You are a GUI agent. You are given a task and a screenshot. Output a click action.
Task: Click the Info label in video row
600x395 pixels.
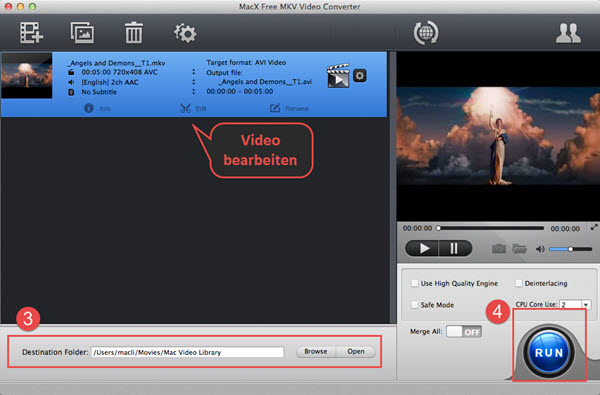tap(105, 109)
